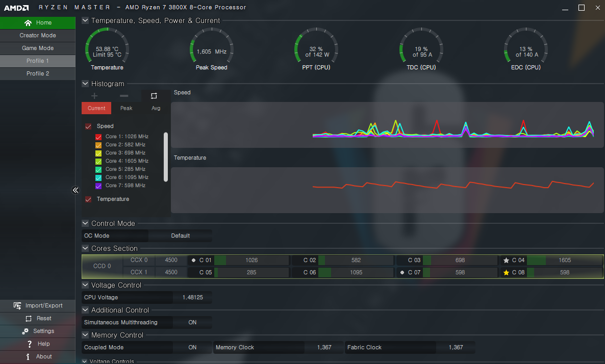Collapse the Cores Section

tap(85, 248)
